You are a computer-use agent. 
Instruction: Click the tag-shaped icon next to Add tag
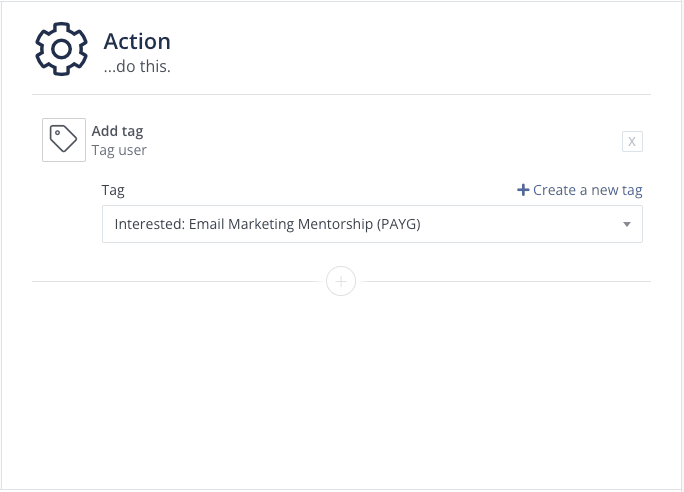tap(64, 139)
